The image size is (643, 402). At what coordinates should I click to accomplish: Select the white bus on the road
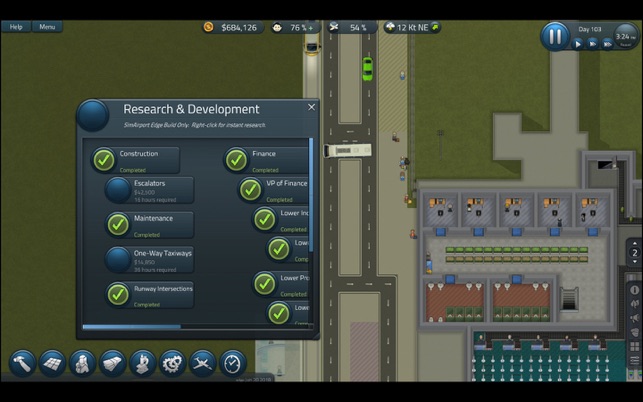(348, 150)
